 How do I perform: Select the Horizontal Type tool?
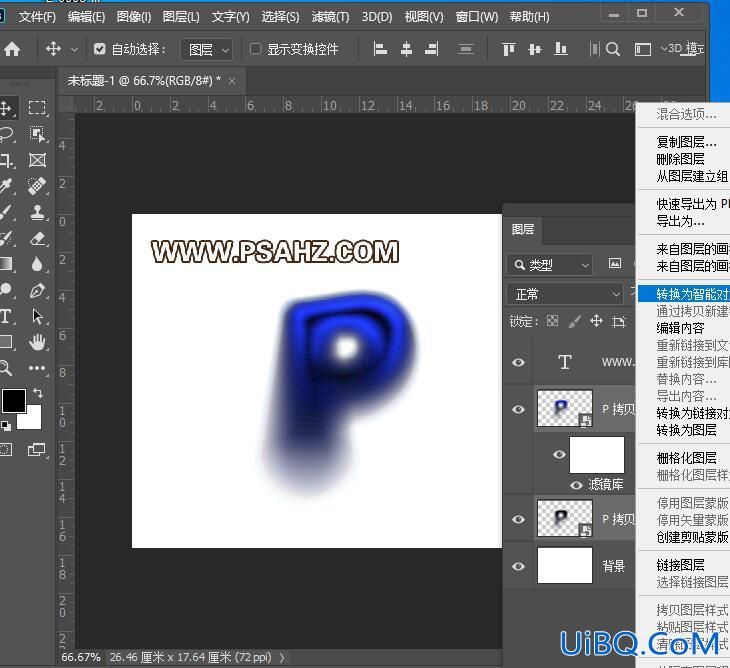[6, 317]
